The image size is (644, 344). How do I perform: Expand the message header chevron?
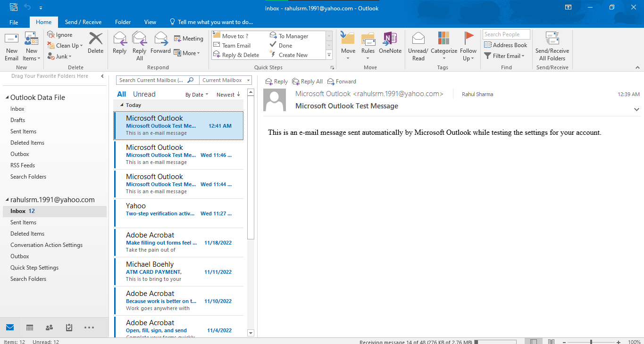(636, 109)
